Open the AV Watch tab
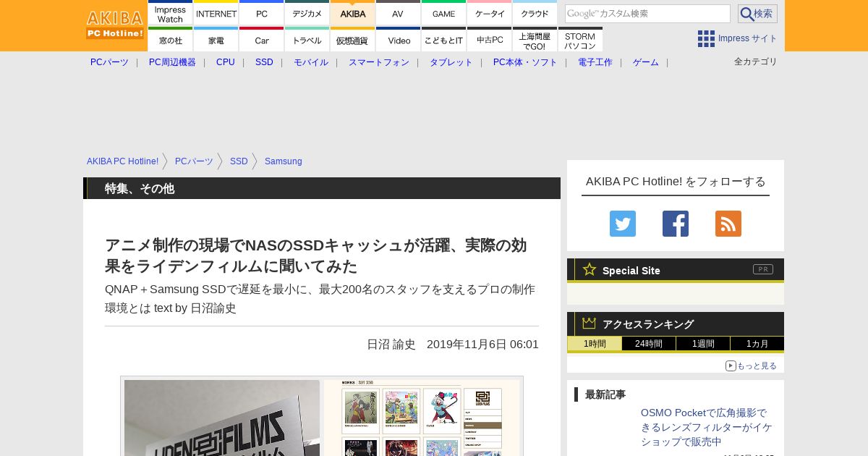The width and height of the screenshot is (868, 456). 398,13
